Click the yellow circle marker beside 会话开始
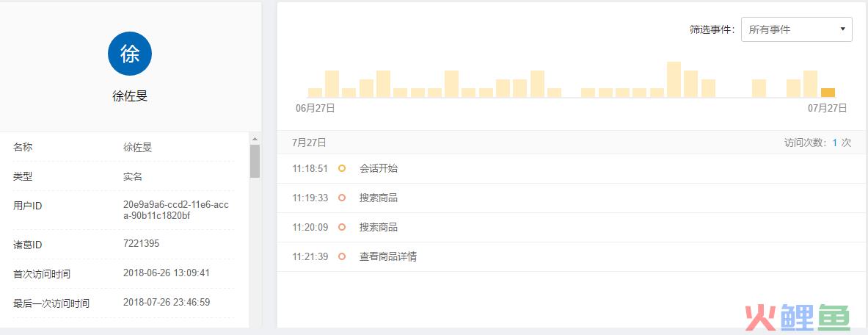This screenshot has width=868, height=335. pyautogui.click(x=342, y=169)
